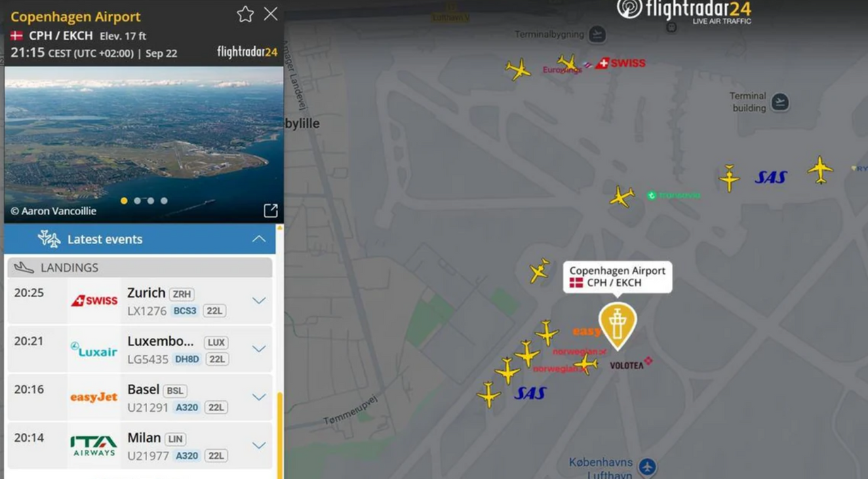Viewport: 868px width, 479px height.
Task: Select the third photo carousel dot
Action: 151,201
